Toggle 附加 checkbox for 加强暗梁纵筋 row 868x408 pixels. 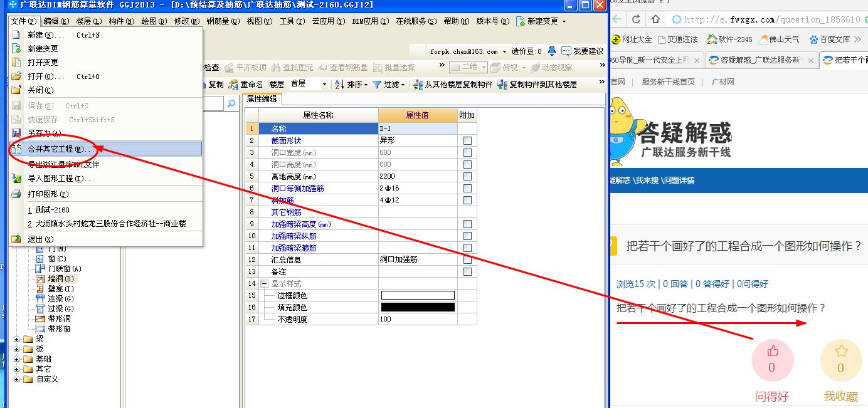[x=467, y=236]
